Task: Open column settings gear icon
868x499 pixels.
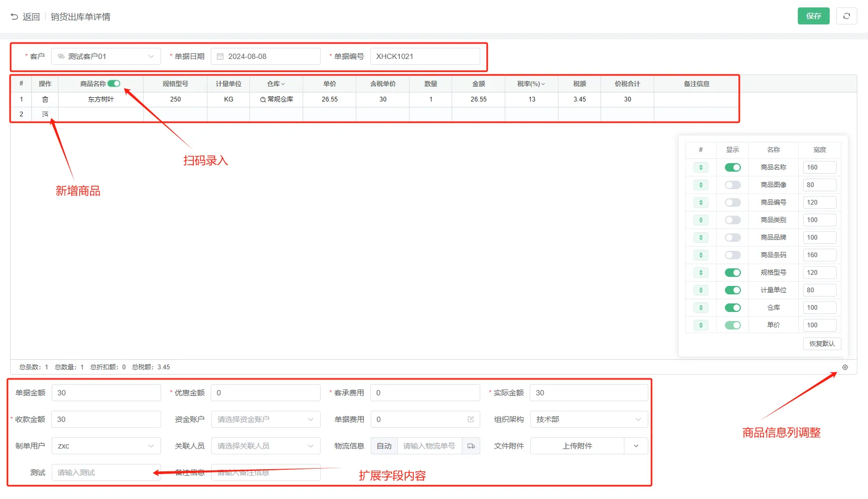Action: coord(845,367)
